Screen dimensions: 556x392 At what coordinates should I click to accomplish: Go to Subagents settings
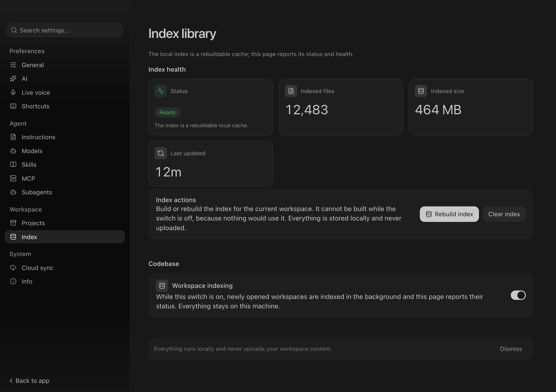coord(65,192)
